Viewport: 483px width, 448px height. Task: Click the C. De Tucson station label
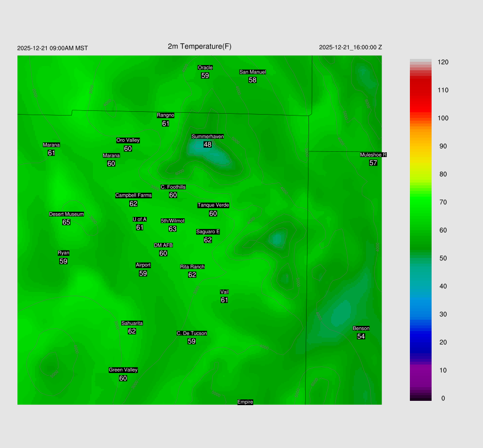pos(192,333)
